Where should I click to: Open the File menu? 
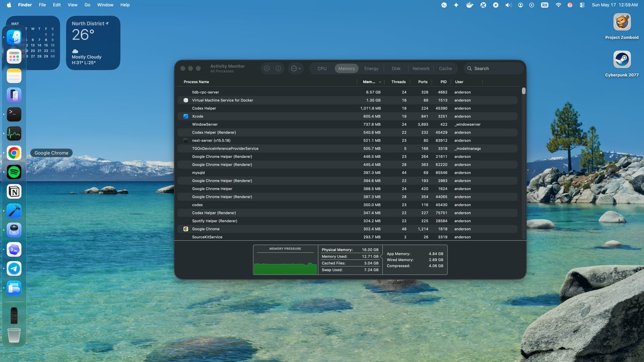pyautogui.click(x=42, y=5)
